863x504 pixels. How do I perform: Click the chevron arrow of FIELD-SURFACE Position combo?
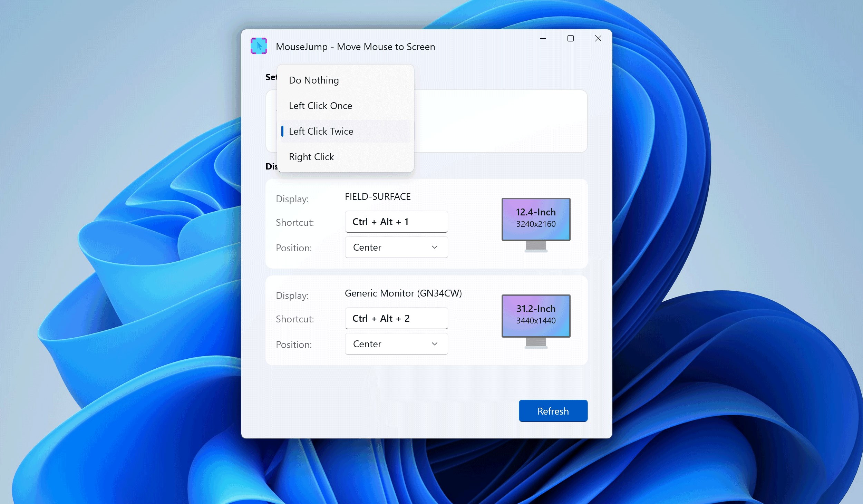click(x=434, y=247)
